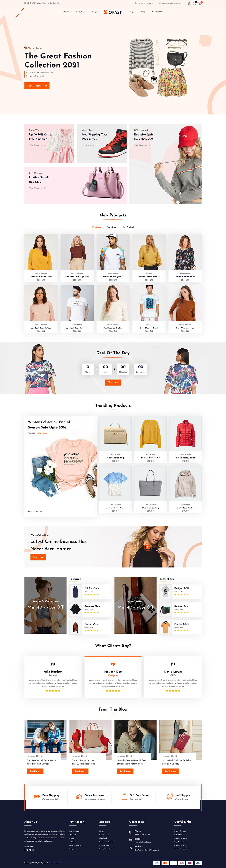Image resolution: width=226 pixels, height=868 pixels.
Task: Expand the Page menu dropdown
Action: click(x=96, y=12)
